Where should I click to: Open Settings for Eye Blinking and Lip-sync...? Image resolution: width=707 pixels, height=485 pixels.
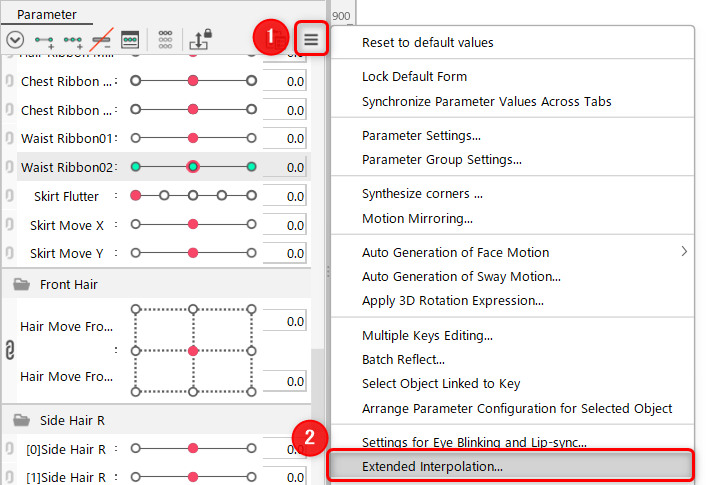click(x=474, y=442)
